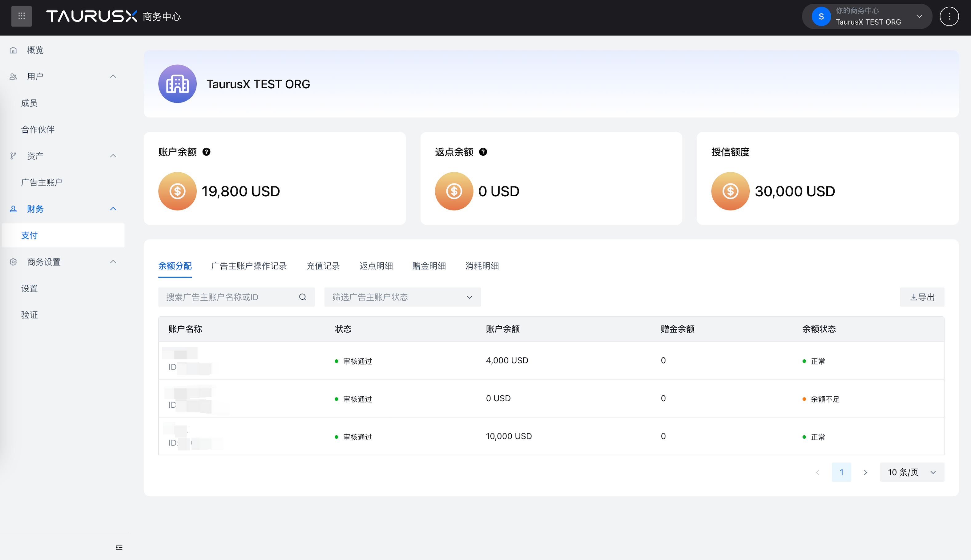971x560 pixels.
Task: Click the 导出 export button
Action: pos(922,297)
